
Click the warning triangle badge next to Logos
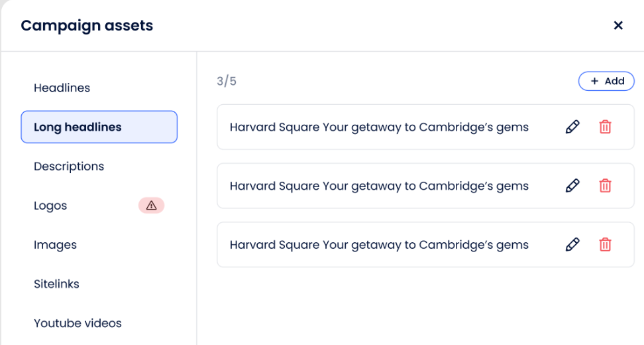pyautogui.click(x=151, y=206)
